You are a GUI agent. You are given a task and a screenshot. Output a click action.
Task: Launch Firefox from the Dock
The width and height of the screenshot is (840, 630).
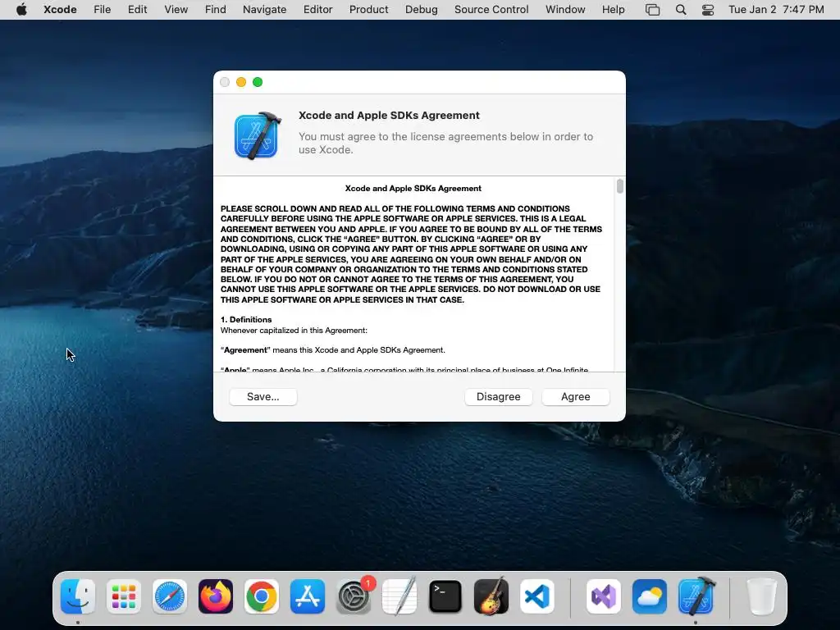pos(216,596)
